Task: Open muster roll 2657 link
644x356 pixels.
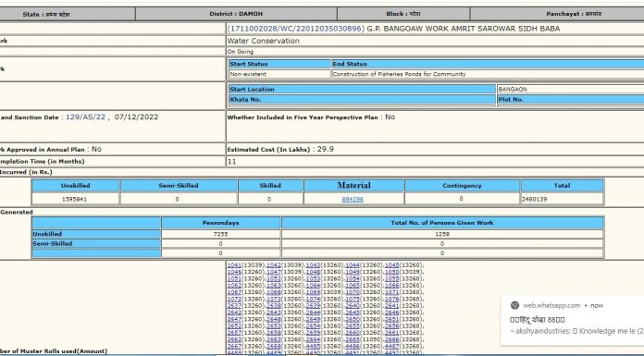Action: tap(234, 333)
